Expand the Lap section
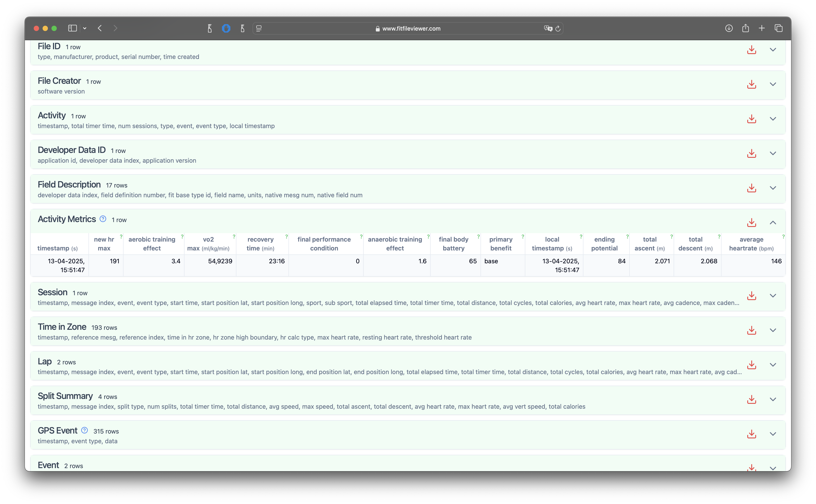816x504 pixels. 773,365
